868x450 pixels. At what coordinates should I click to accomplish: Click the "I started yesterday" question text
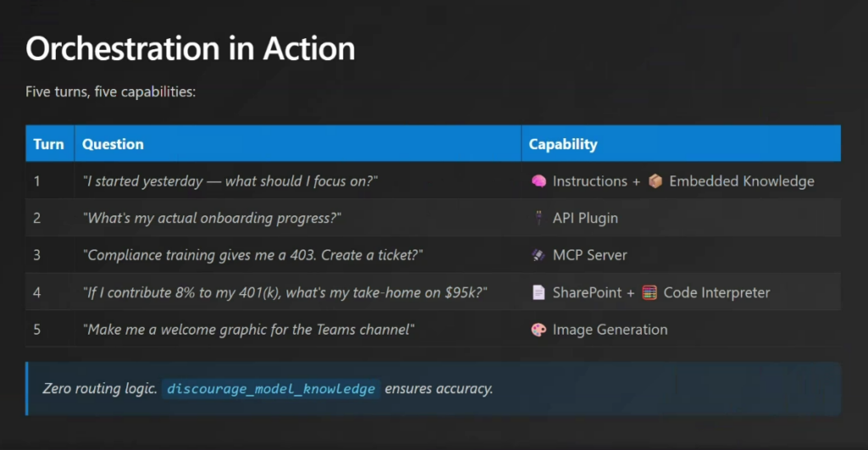pyautogui.click(x=230, y=181)
